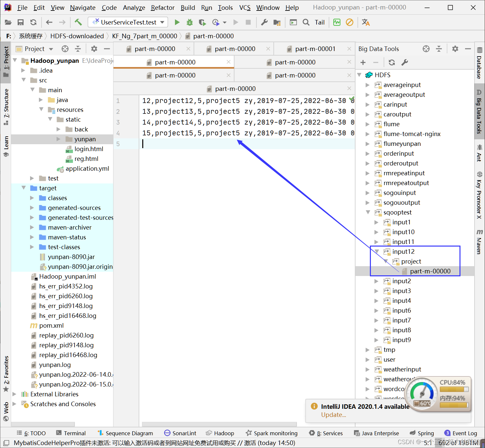The width and height of the screenshot is (485, 448).
Task: Open the VCS menu
Action: tap(245, 8)
